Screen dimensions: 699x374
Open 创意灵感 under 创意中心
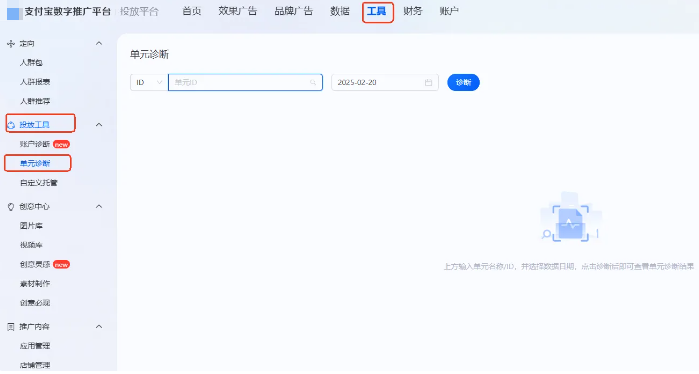pyautogui.click(x=35, y=265)
